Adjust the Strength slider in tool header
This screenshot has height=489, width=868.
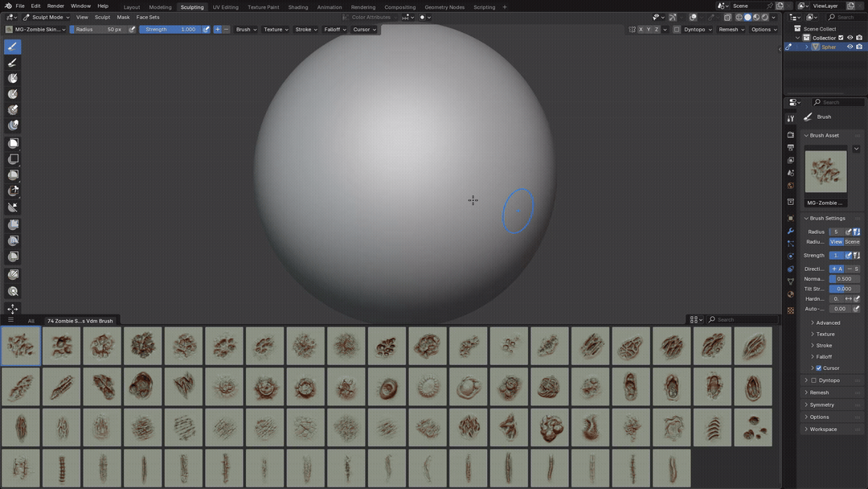[x=170, y=29]
